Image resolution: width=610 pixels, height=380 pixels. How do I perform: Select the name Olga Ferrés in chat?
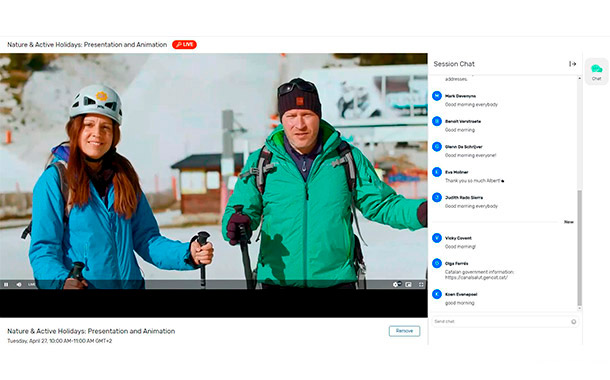click(456, 263)
